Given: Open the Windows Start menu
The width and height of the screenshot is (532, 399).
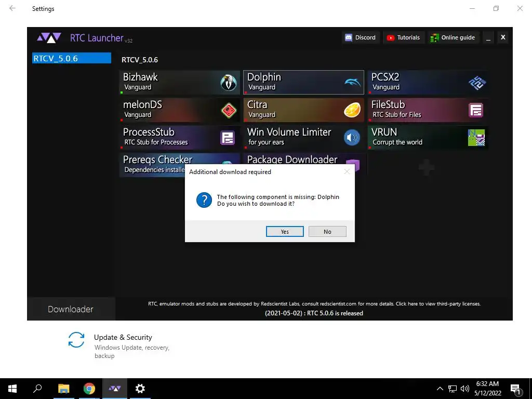Looking at the screenshot, I should (12, 389).
